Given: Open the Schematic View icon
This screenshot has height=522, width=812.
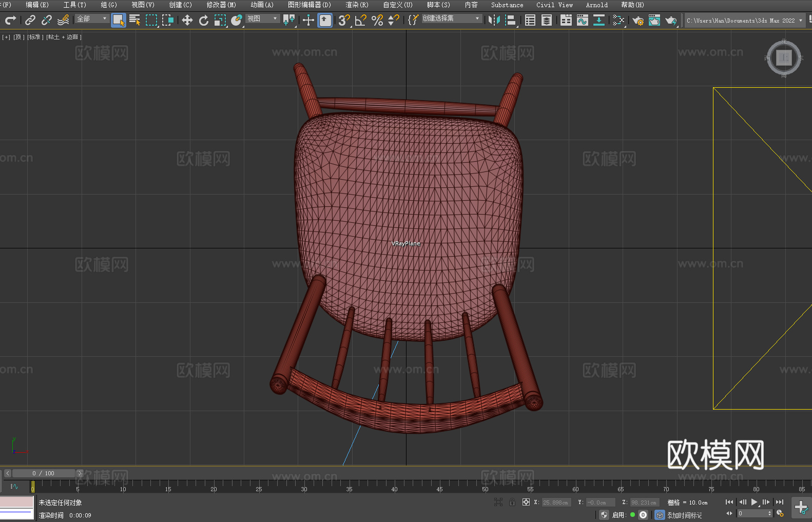Looking at the screenshot, I should (599, 20).
